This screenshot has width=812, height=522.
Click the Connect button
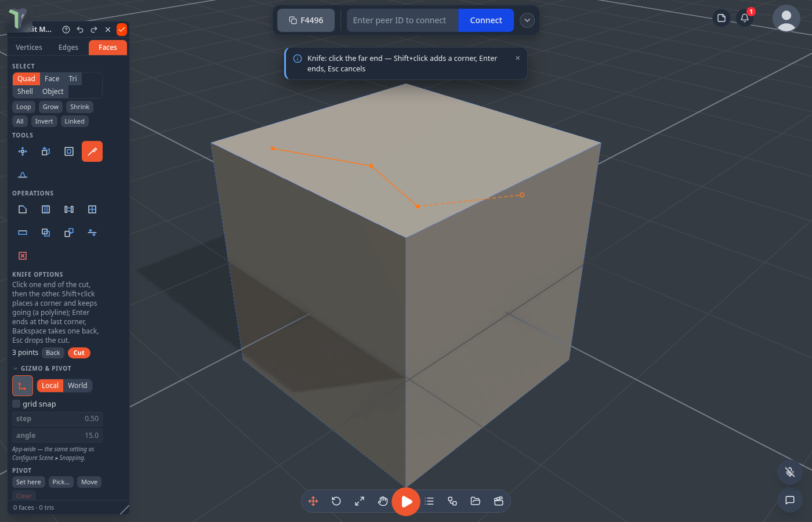click(486, 20)
